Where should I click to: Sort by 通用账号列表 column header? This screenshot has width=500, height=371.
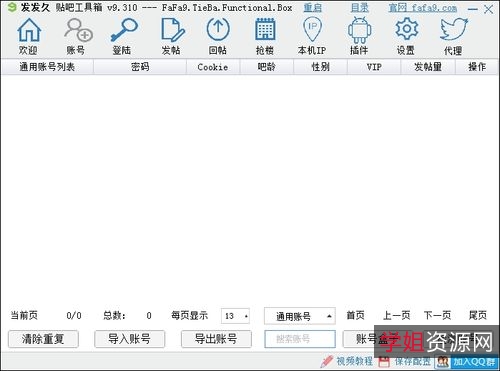click(47, 67)
